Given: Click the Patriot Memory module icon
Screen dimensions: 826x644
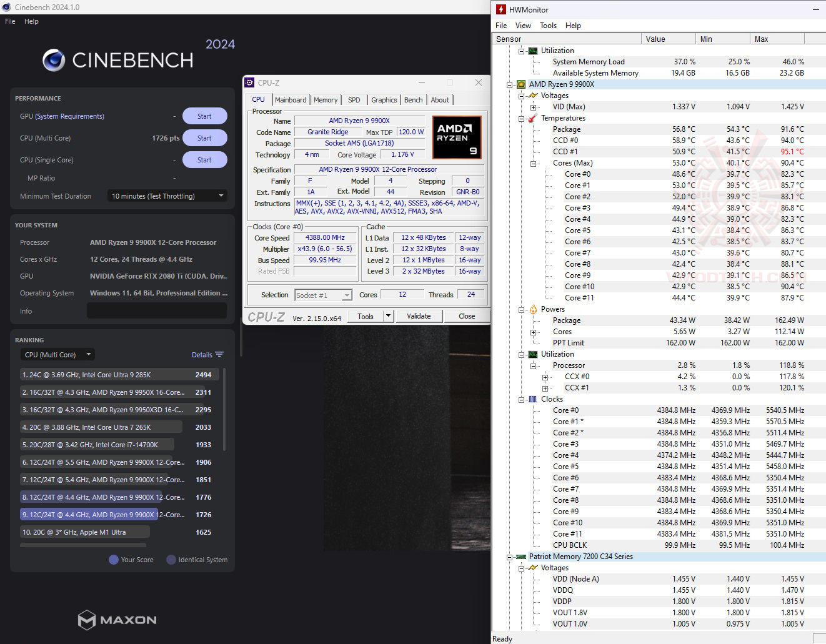Looking at the screenshot, I should click(x=521, y=557).
